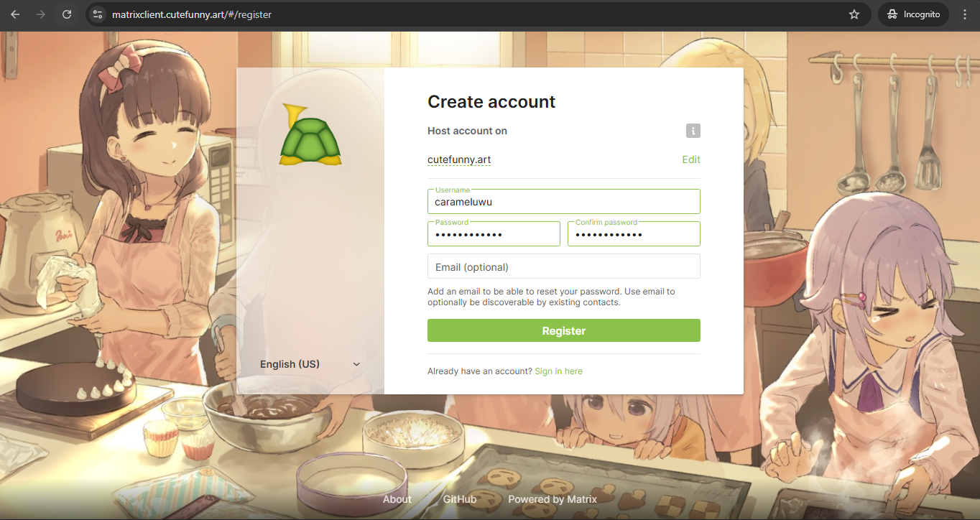Go forward to the next page
The width and height of the screenshot is (980, 520).
coord(41,14)
